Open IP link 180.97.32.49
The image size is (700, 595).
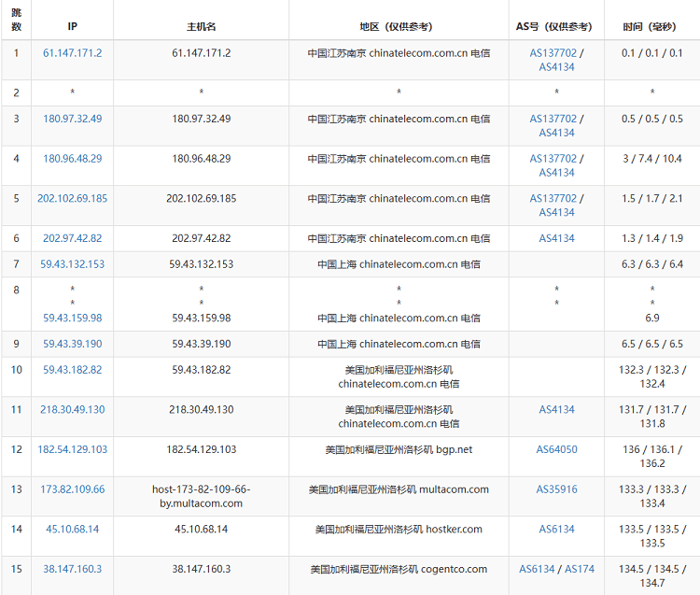(72, 119)
